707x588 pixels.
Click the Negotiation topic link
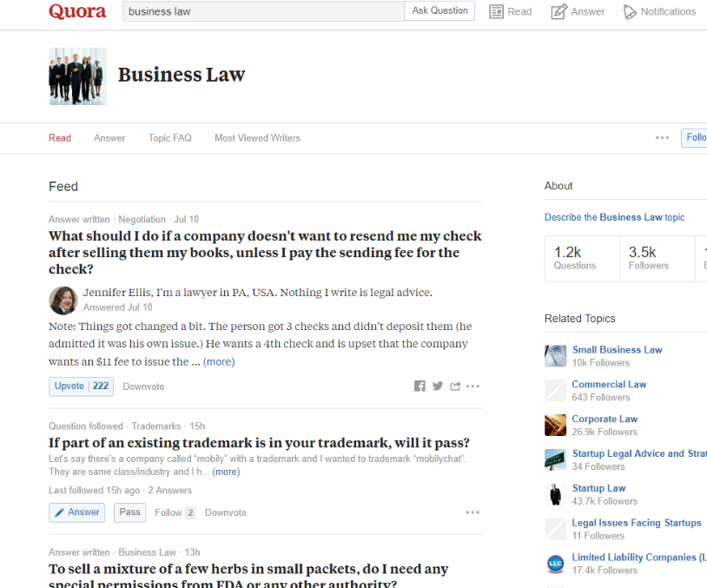tap(142, 219)
